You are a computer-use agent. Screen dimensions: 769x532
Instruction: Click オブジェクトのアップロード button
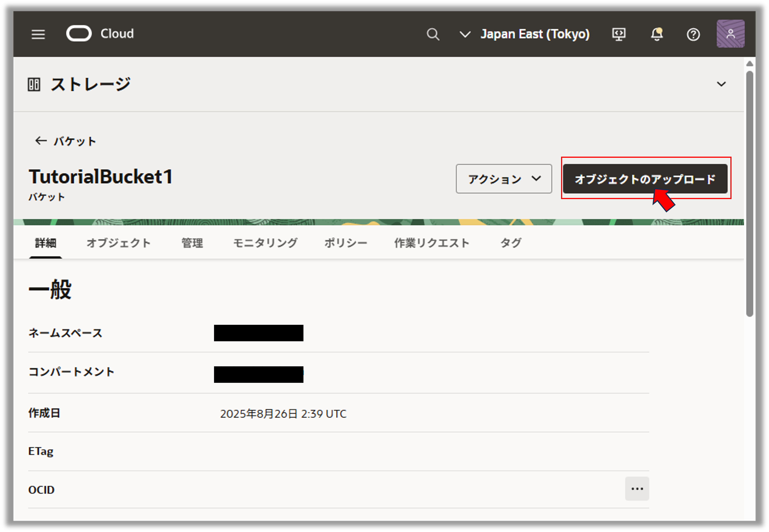pos(645,179)
